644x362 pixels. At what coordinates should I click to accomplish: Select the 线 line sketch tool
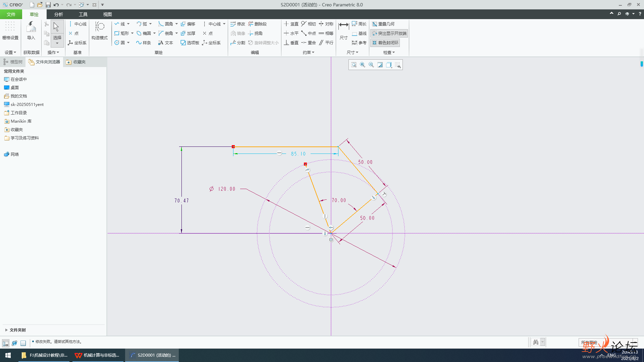[119, 24]
